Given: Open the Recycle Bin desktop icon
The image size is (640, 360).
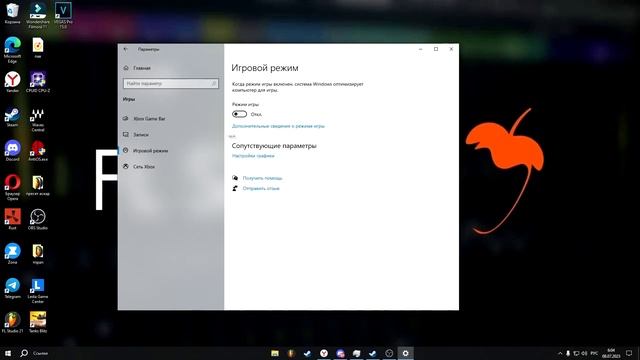Looking at the screenshot, I should coord(13,13).
